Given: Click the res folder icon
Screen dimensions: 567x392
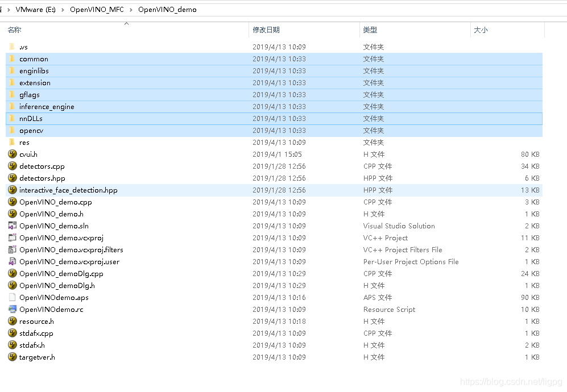Looking at the screenshot, I should click(x=12, y=142).
